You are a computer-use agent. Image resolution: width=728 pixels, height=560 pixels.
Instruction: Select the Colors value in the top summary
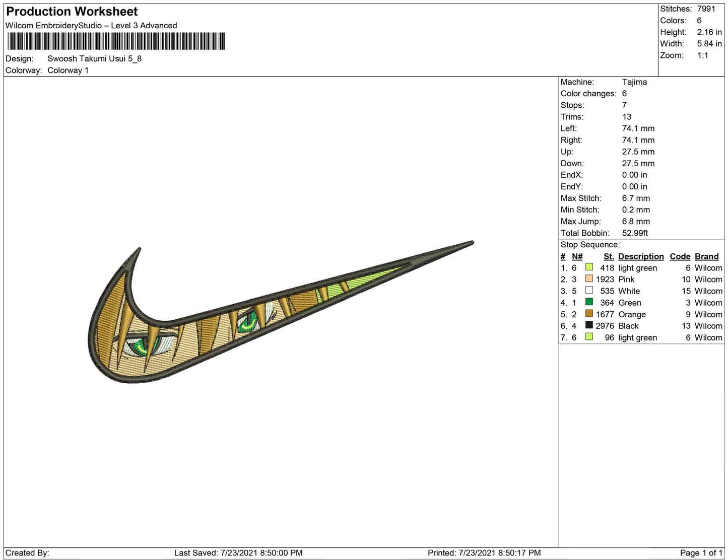click(x=699, y=21)
